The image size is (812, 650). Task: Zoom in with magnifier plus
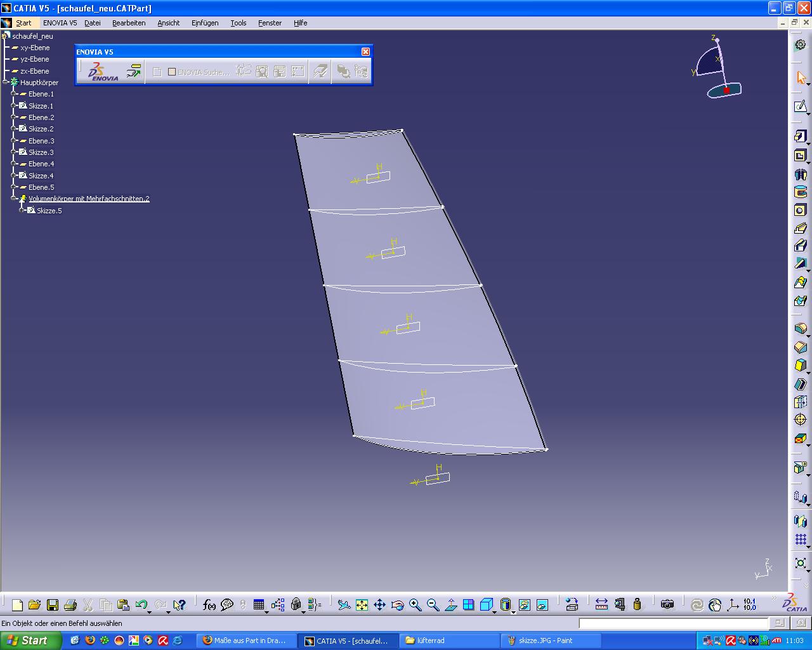point(415,605)
